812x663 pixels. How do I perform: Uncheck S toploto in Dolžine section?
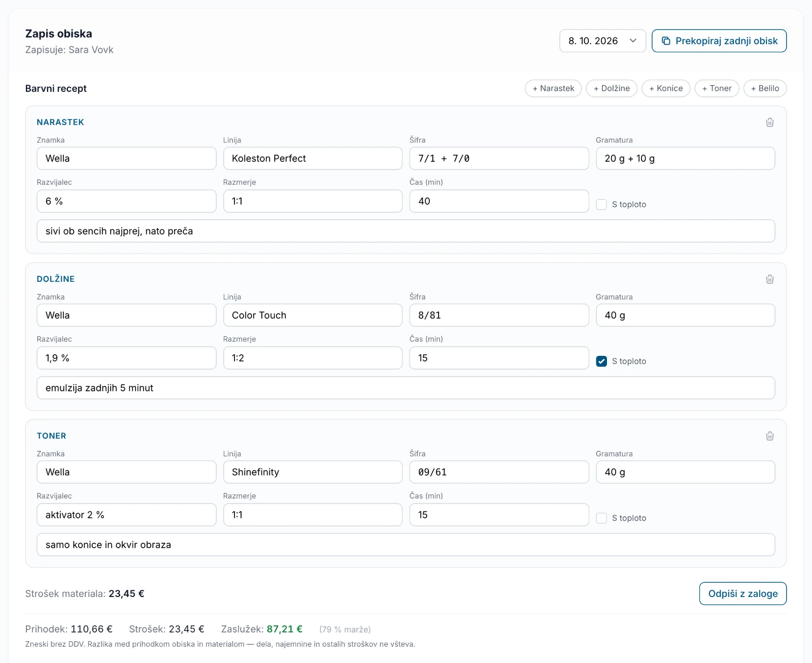[601, 361]
